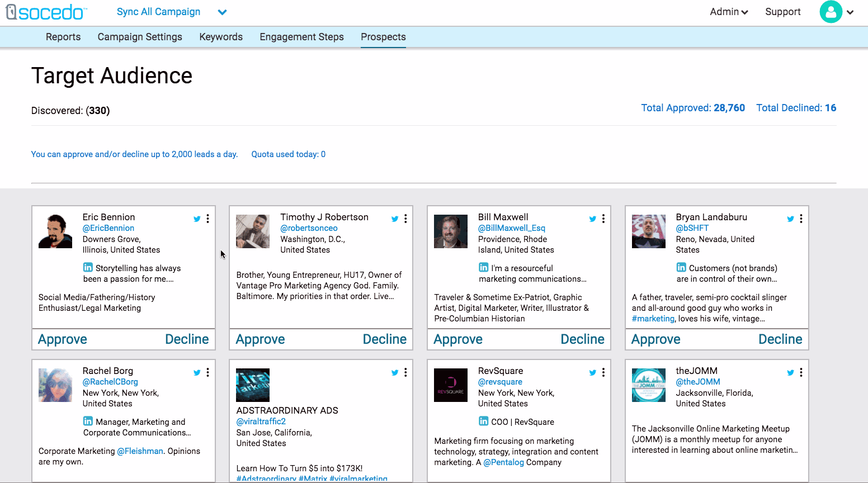Decline Bryan Landaburu
The width and height of the screenshot is (868, 483).
780,339
